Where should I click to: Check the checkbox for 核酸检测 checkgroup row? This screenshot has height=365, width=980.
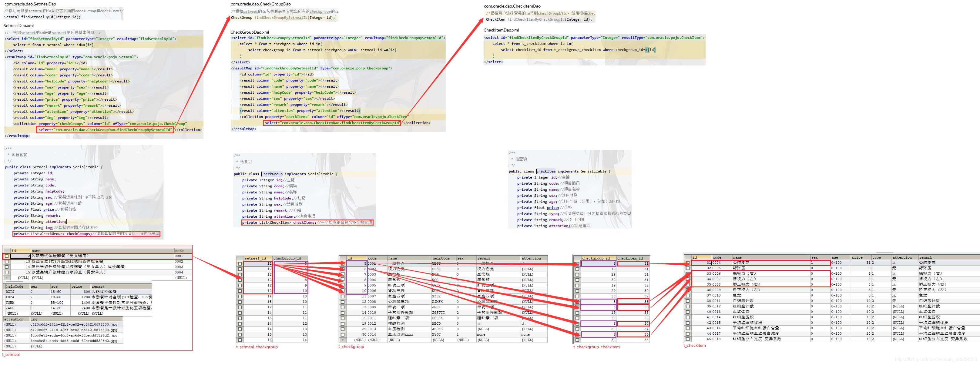point(342,323)
